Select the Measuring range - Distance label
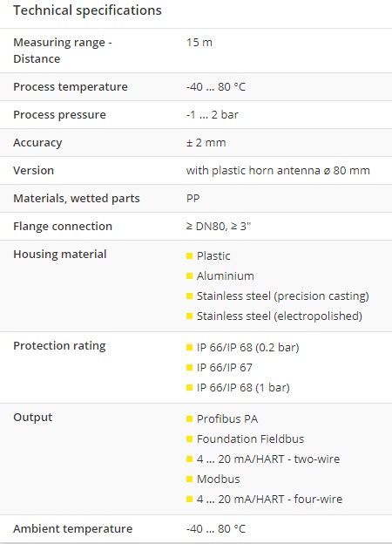Screen dimensions: 392x544 pyautogui.click(x=63, y=51)
